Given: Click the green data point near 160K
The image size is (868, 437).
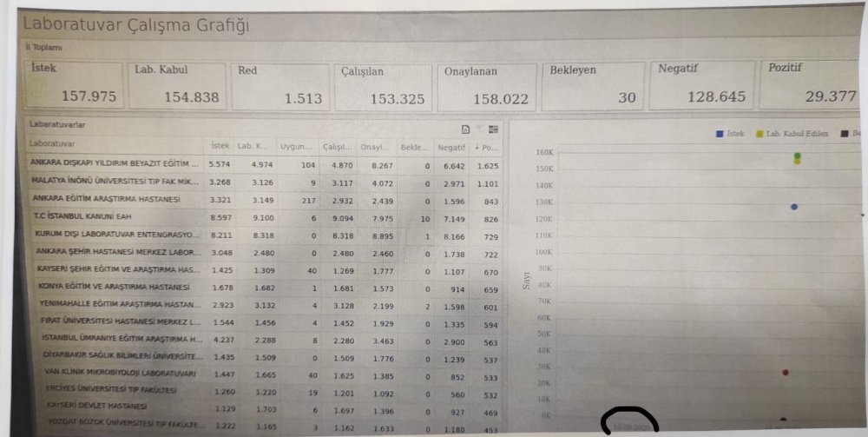Looking at the screenshot, I should click(797, 156).
